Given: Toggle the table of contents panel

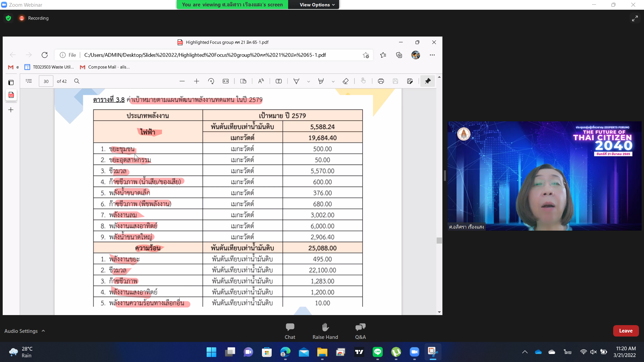Looking at the screenshot, I should [29, 81].
